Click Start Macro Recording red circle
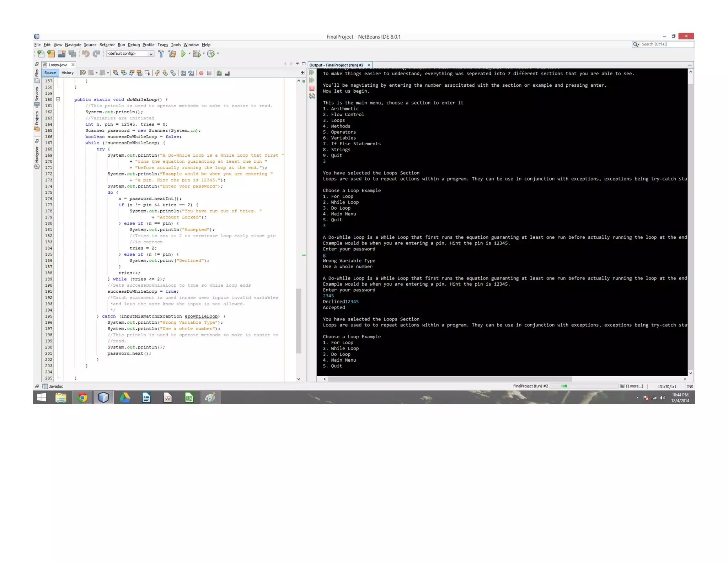 [x=201, y=73]
